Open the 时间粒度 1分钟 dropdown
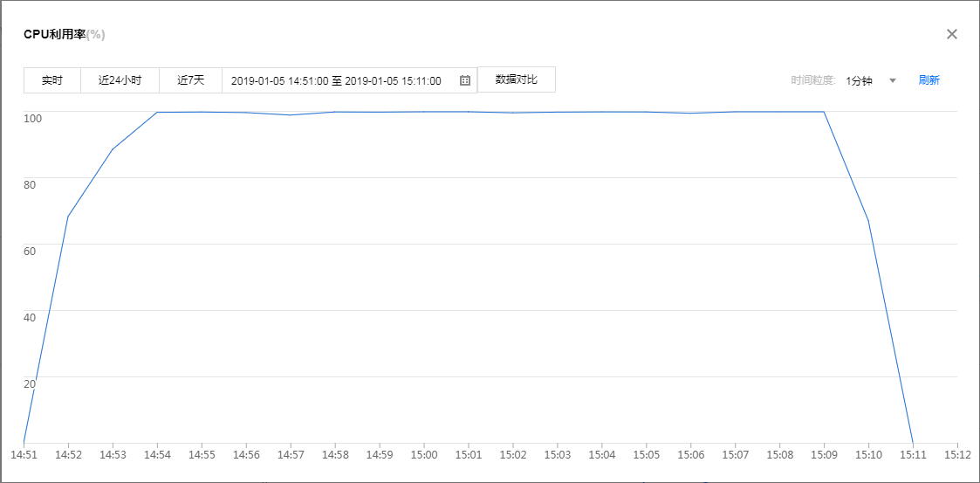The height and width of the screenshot is (483, 980). (860, 80)
